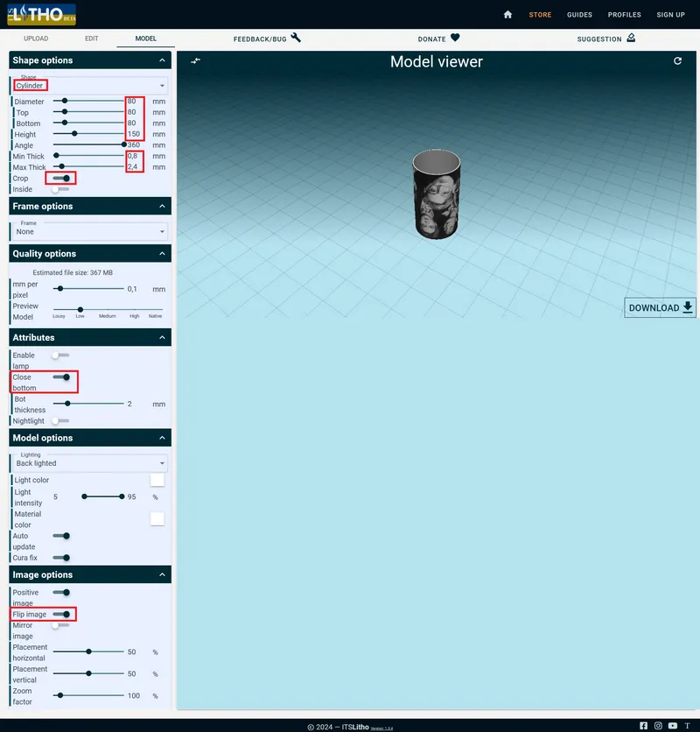
Task: Open the YouTube icon in the footer
Action: coord(673,726)
